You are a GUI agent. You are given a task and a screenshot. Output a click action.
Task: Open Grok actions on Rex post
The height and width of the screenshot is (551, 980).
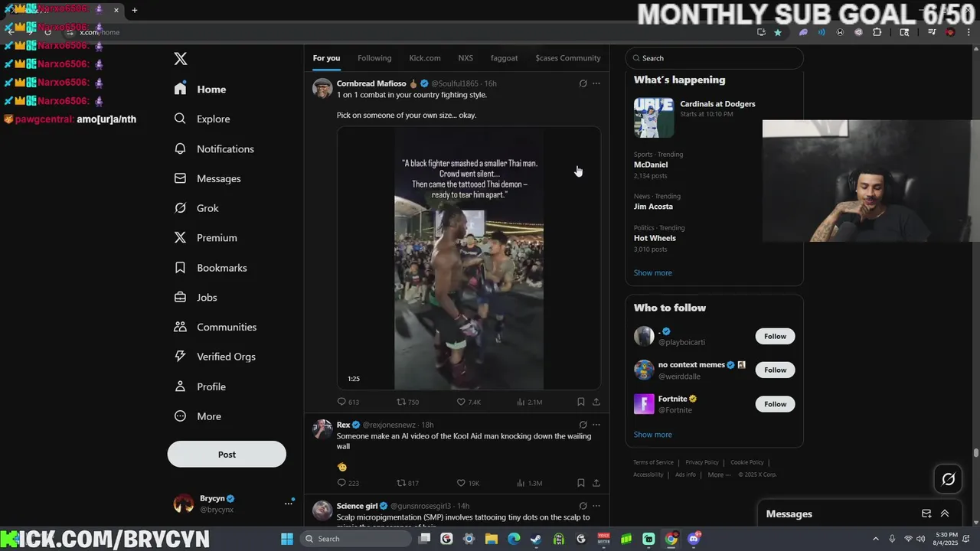(x=583, y=425)
